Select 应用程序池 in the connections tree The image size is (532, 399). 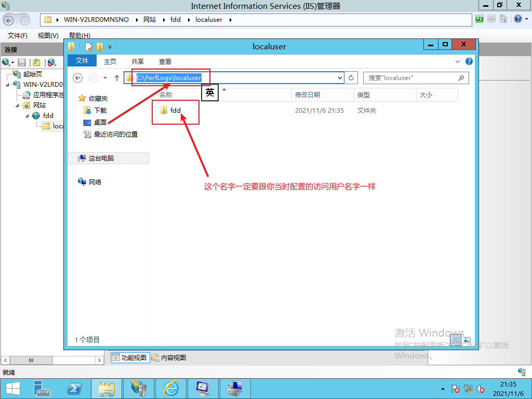(x=48, y=95)
